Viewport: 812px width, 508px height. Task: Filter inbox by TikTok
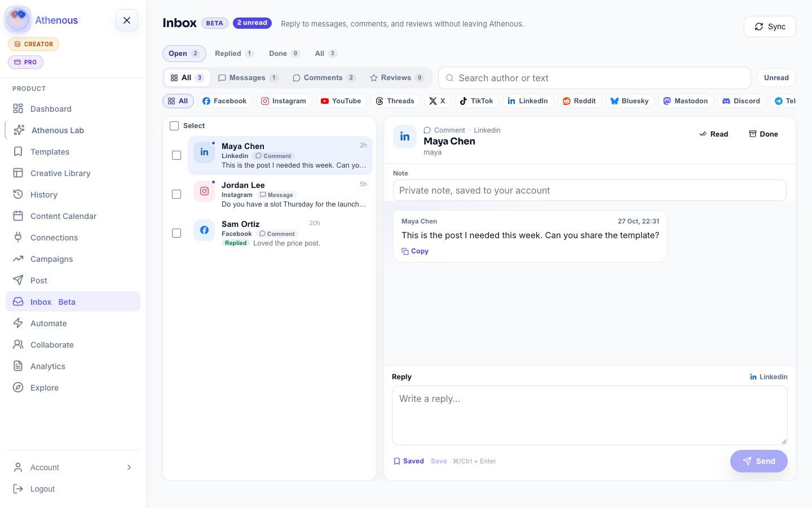[476, 101]
